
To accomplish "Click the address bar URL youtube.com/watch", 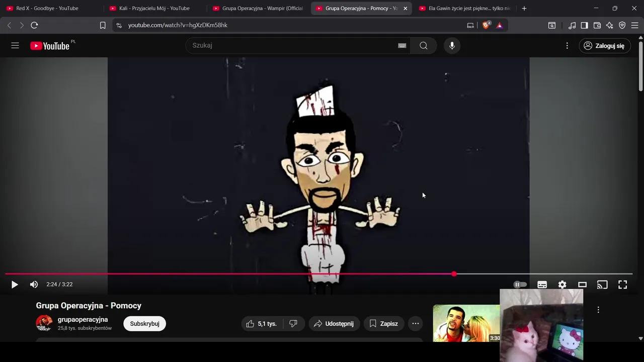I will 178,25.
